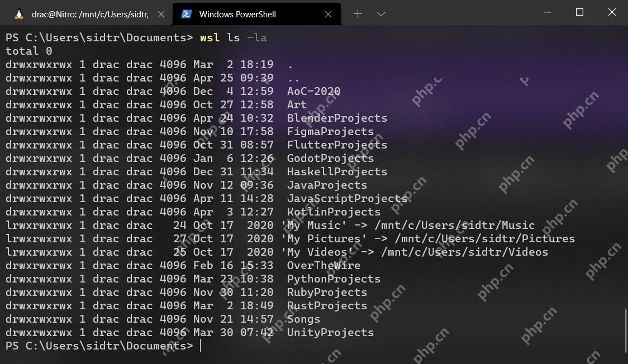Image resolution: width=628 pixels, height=364 pixels.
Task: Minimize the terminal window
Action: (547, 12)
